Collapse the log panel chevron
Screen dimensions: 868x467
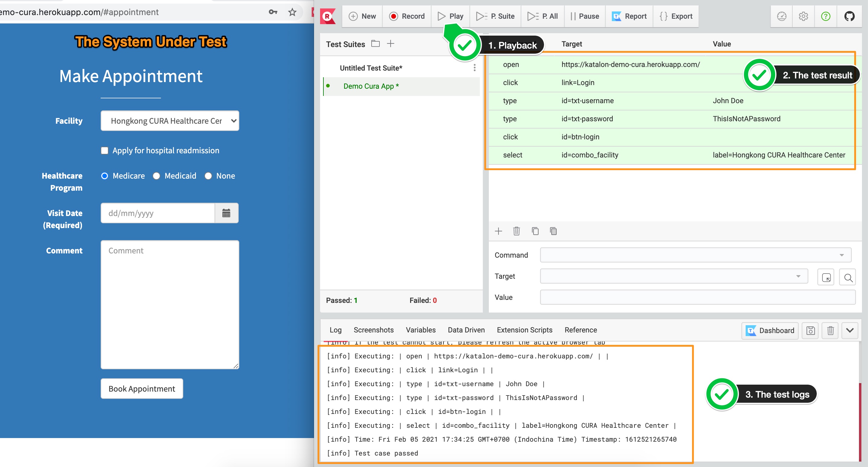pyautogui.click(x=850, y=330)
